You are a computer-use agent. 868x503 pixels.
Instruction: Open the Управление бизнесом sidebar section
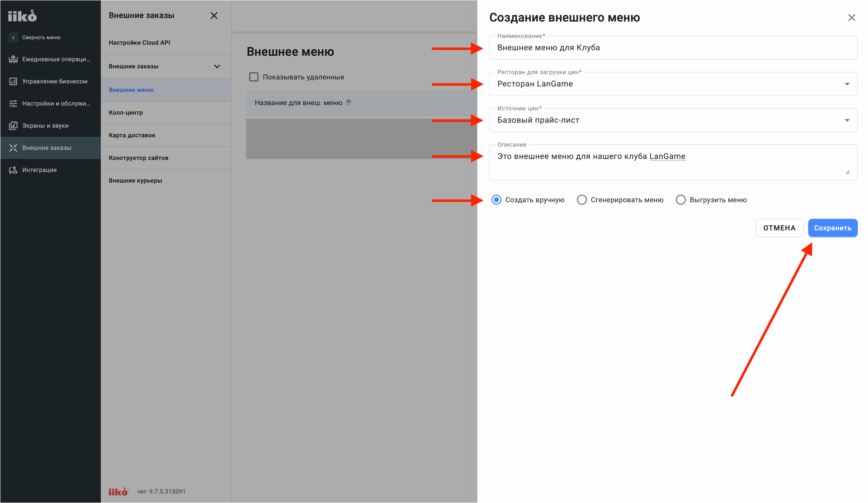click(50, 81)
